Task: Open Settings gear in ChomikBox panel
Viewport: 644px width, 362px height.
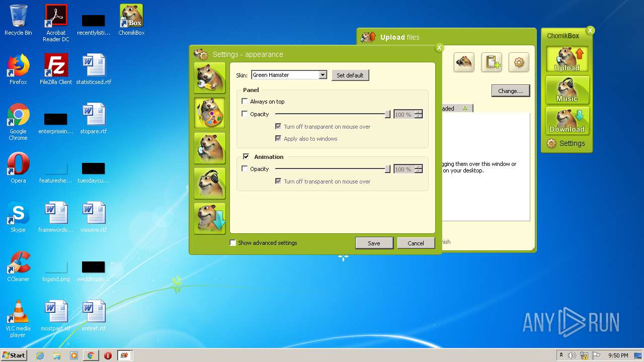Action: pos(566,143)
